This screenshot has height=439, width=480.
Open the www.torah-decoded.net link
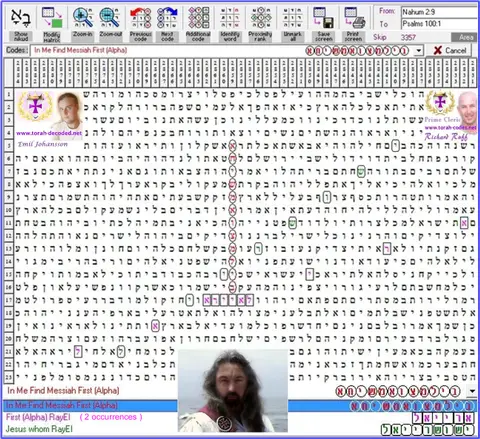[x=49, y=133]
